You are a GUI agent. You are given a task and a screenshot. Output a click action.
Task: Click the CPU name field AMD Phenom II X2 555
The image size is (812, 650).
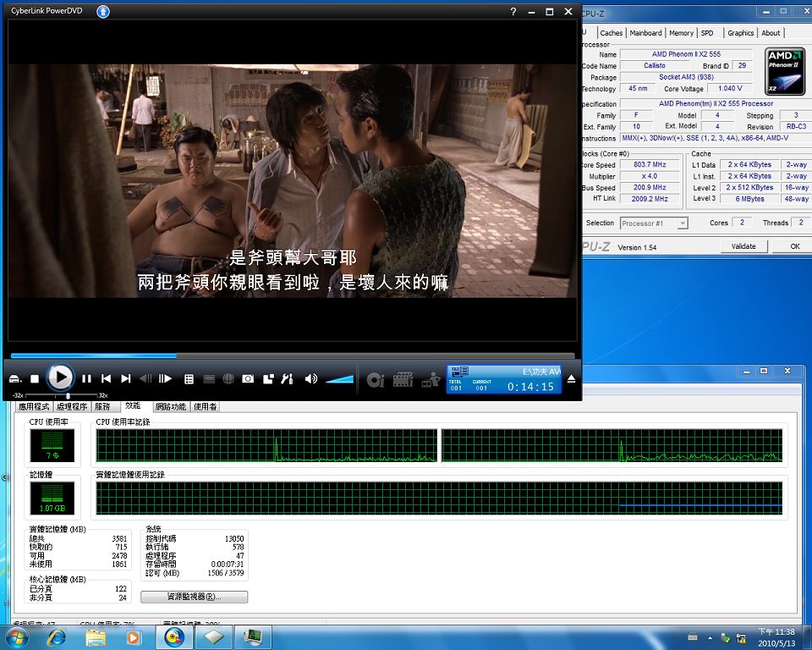pos(686,54)
